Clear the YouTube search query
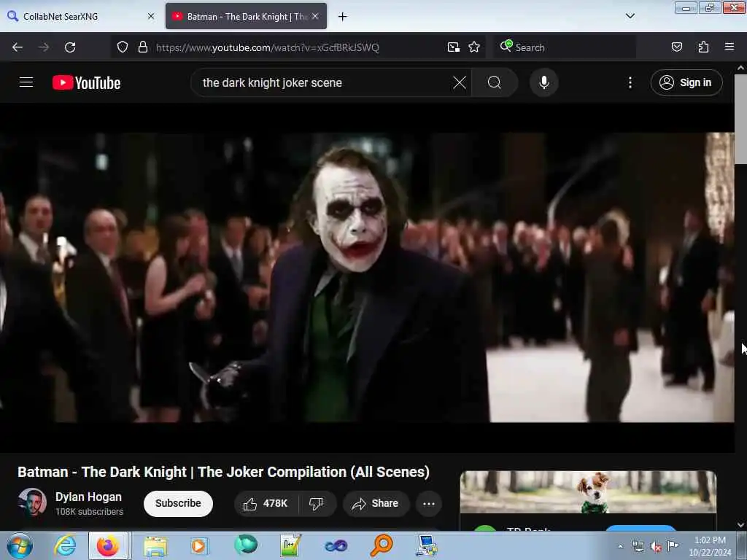The width and height of the screenshot is (747, 560). [x=460, y=82]
